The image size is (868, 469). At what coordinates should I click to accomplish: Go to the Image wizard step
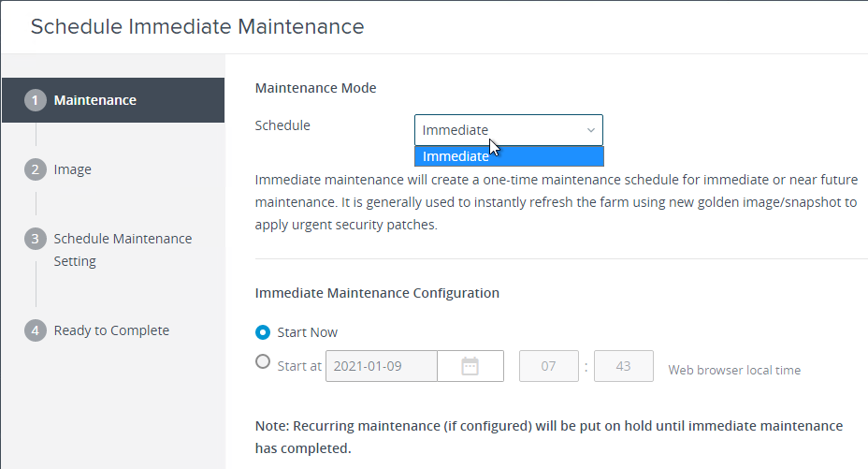pos(73,169)
